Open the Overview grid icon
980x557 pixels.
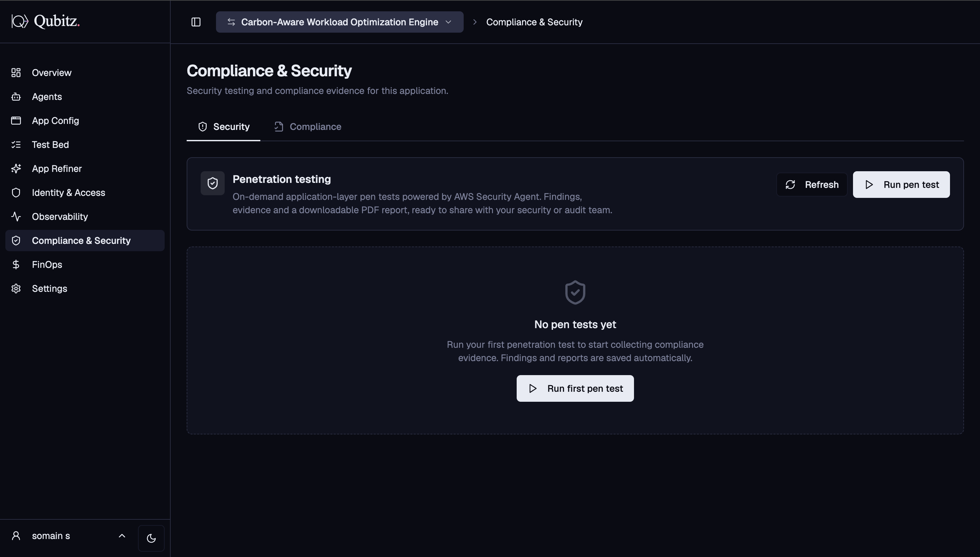pyautogui.click(x=16, y=73)
